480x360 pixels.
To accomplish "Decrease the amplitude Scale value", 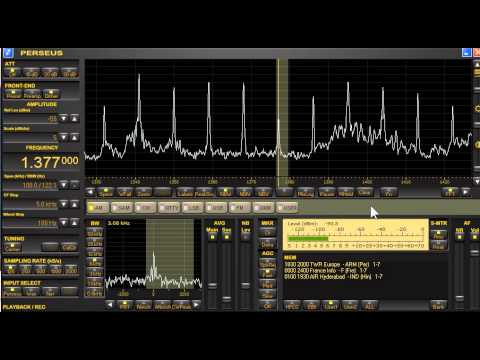I will [63, 137].
